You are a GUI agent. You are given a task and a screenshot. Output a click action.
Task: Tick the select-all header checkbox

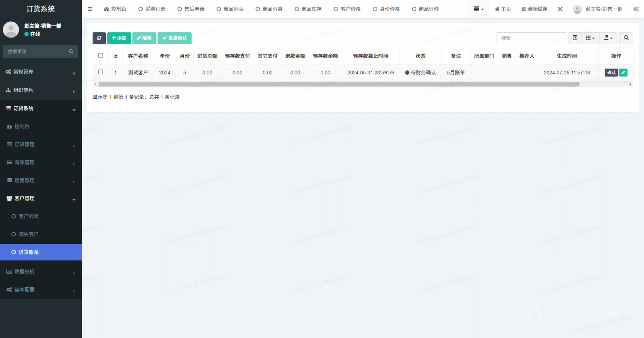point(101,56)
